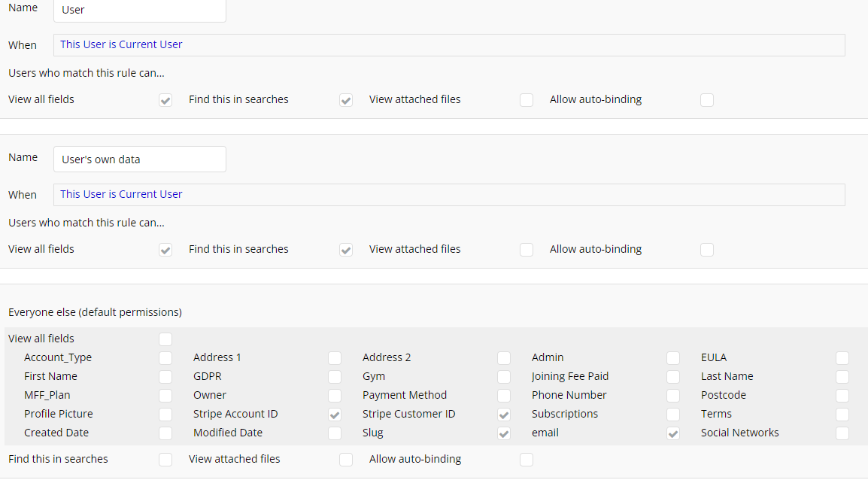This screenshot has height=480, width=868.
Task: Check the Payment Method checkbox
Action: 504,396
